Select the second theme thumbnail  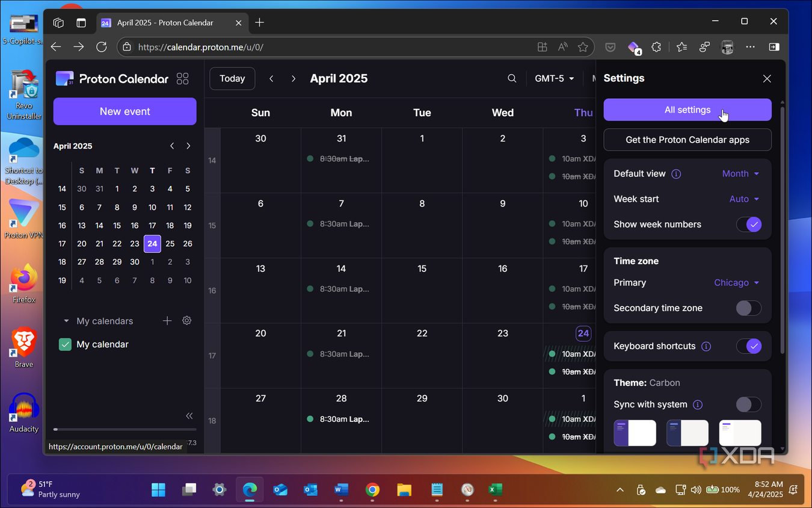687,433
